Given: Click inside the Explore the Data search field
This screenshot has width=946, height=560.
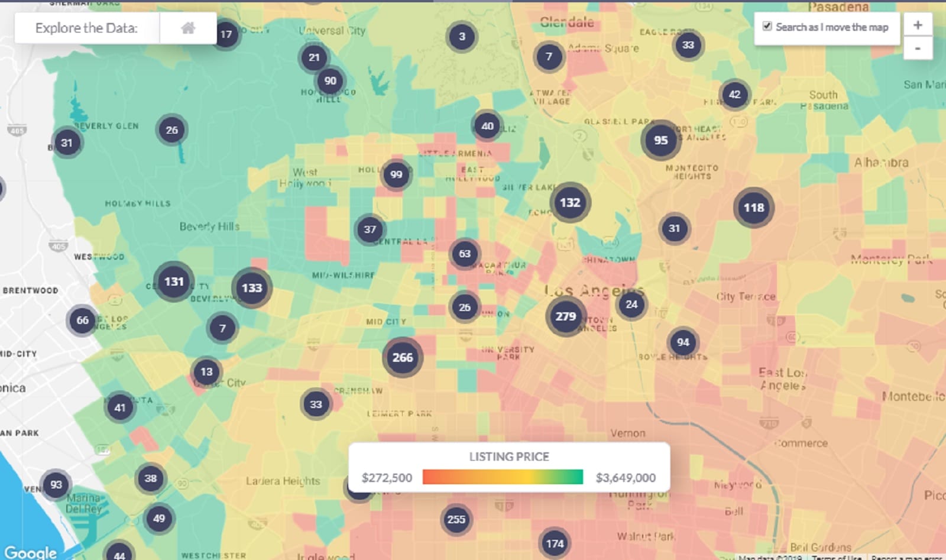Looking at the screenshot, I should click(x=89, y=28).
